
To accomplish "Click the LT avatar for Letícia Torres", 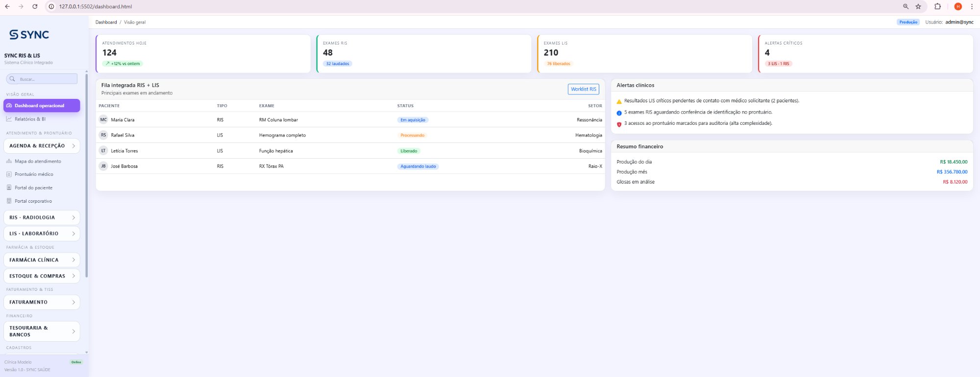I will 103,151.
